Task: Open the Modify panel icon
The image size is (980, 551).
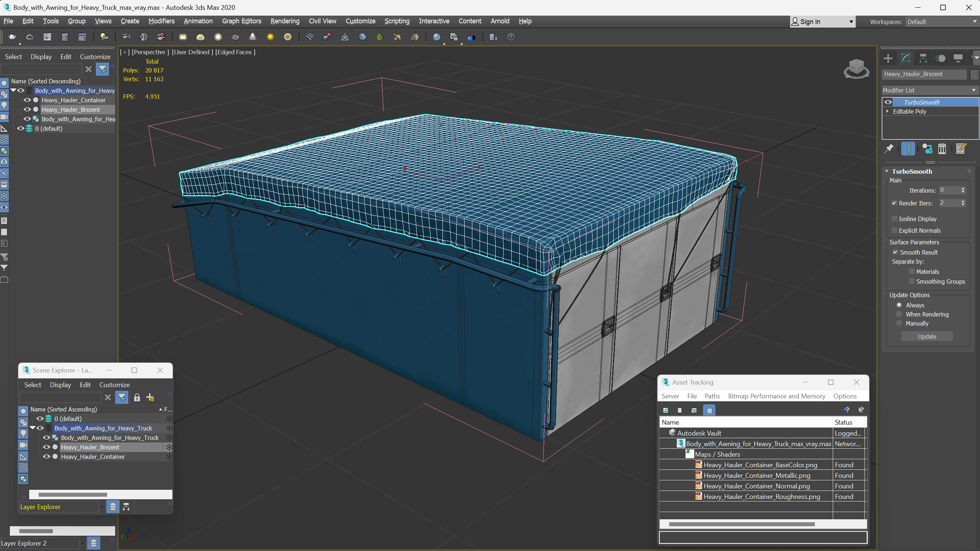Action: coord(905,58)
